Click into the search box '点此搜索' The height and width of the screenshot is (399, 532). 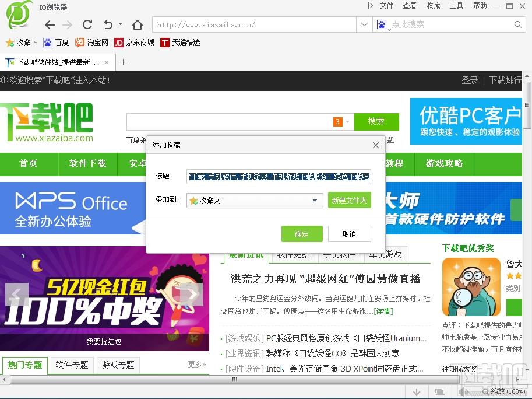click(451, 24)
